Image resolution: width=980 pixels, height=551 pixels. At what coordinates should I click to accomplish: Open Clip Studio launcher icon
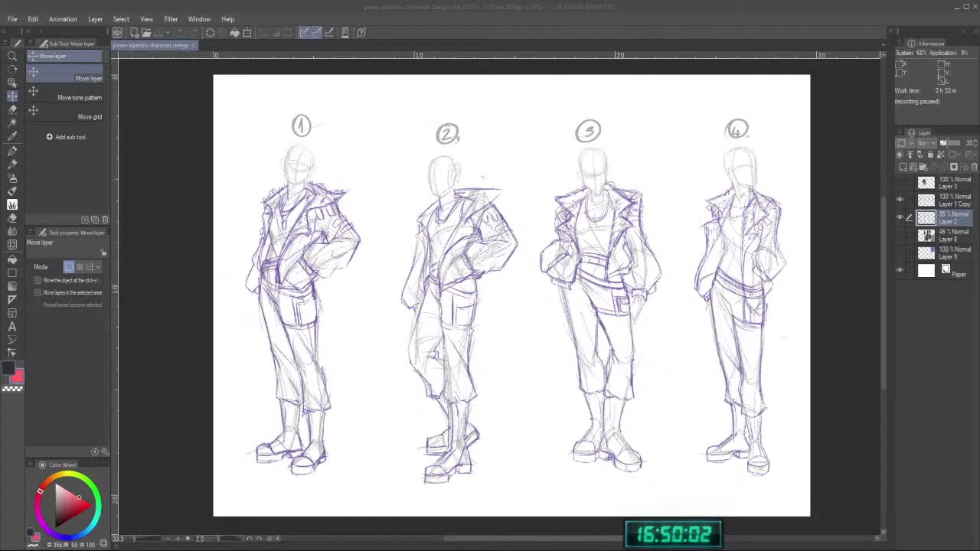point(117,32)
